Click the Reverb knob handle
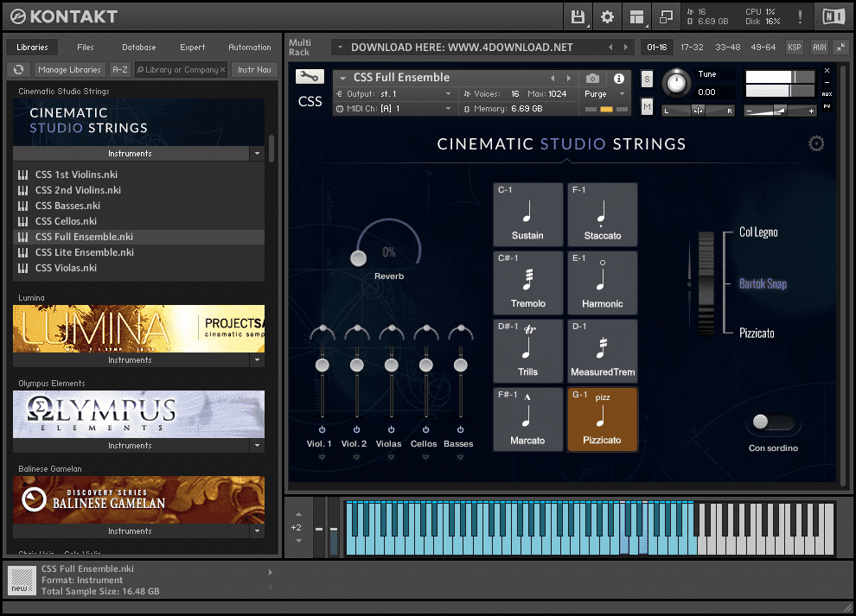This screenshot has width=856, height=616. click(358, 258)
